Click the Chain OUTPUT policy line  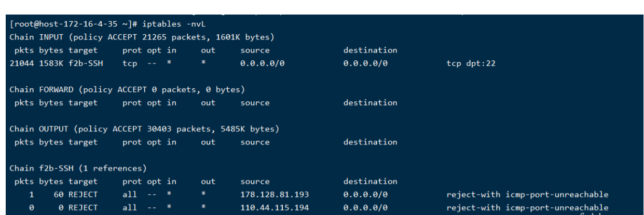click(x=146, y=128)
